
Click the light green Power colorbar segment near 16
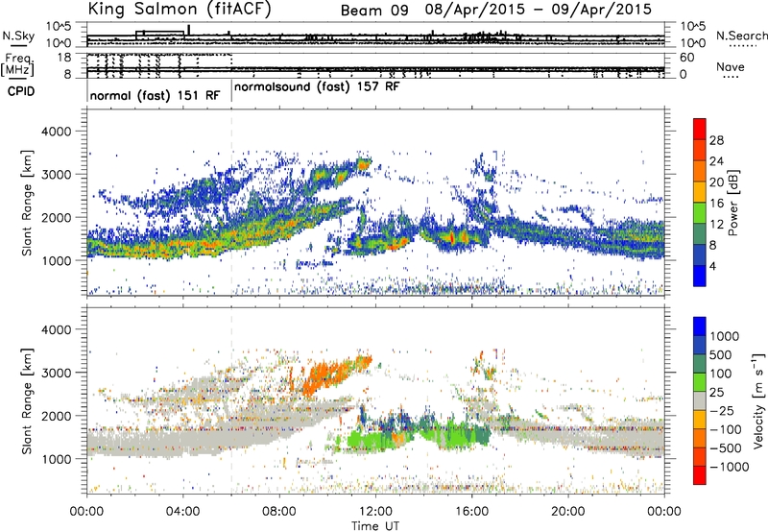click(x=700, y=212)
